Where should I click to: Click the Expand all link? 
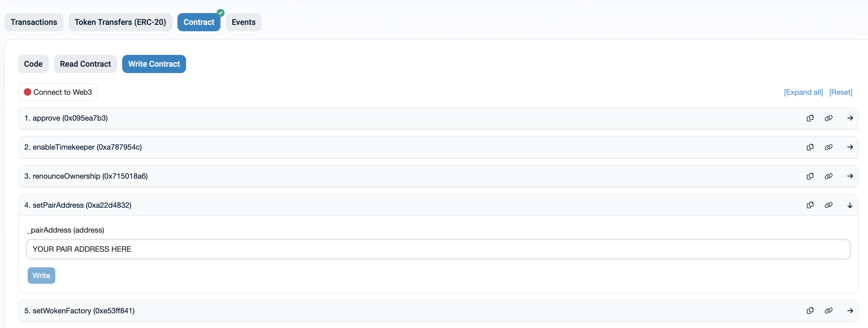pos(803,92)
